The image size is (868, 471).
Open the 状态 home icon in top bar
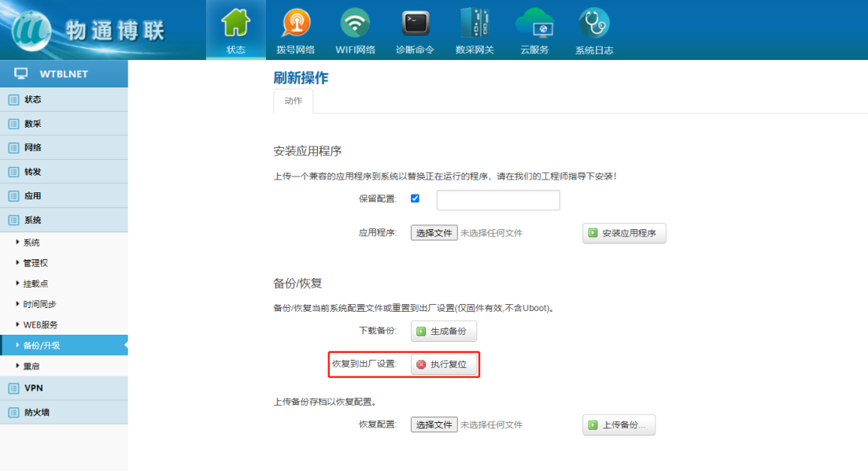pos(235,24)
